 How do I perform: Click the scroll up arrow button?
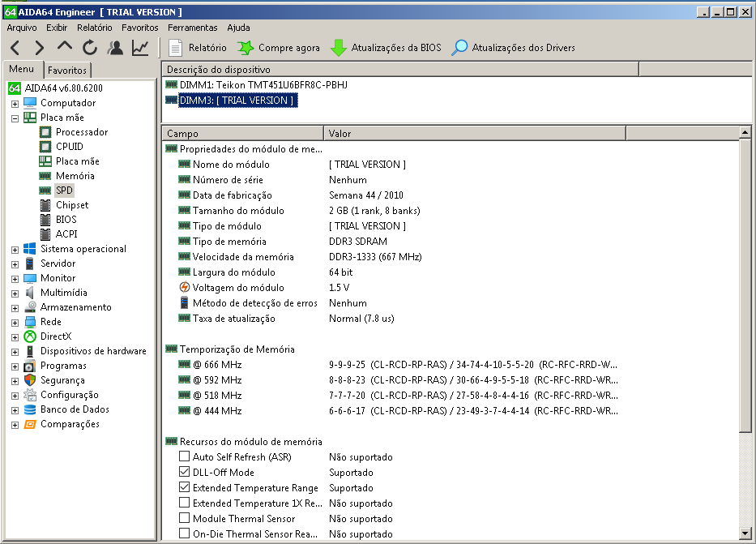(745, 132)
